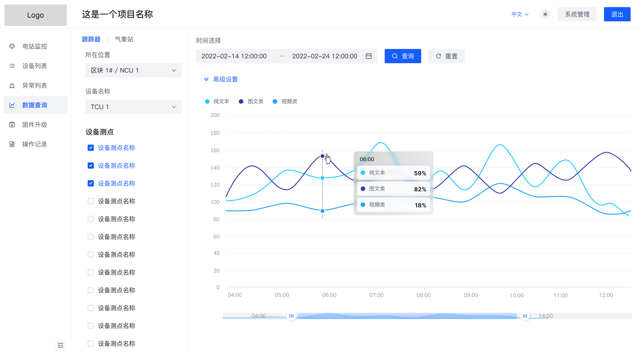Check the seventh 设备测点名称 checkbox
The image size is (644, 356).
point(91,254)
